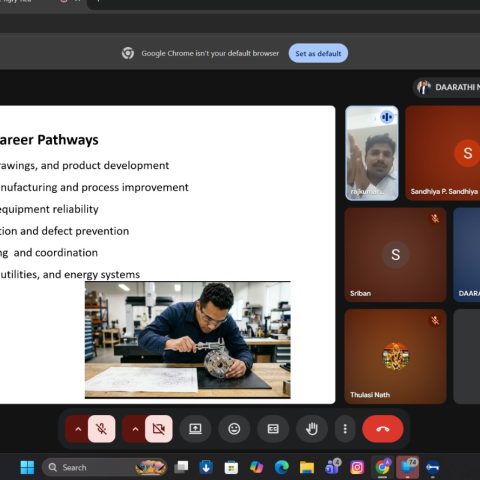The image size is (480, 480).
Task: Select the Thulasi Nath participant tile
Action: [x=396, y=356]
